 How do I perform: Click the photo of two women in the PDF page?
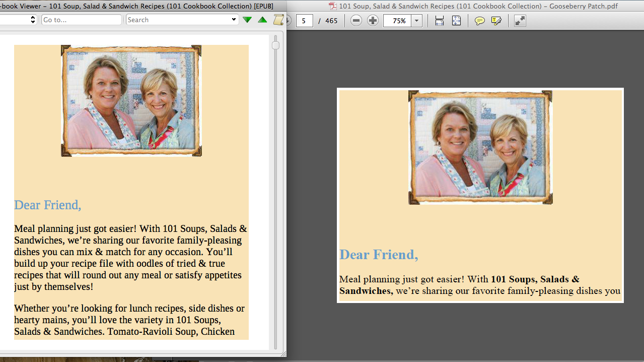click(480, 147)
